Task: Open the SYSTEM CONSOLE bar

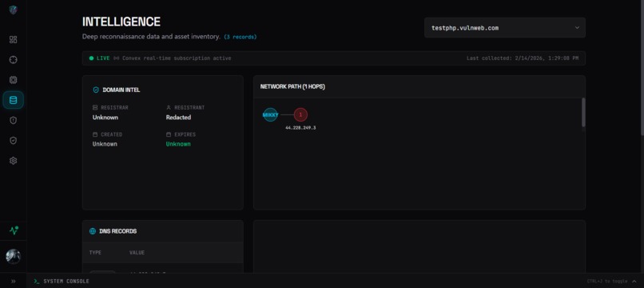Action: [x=335, y=281]
